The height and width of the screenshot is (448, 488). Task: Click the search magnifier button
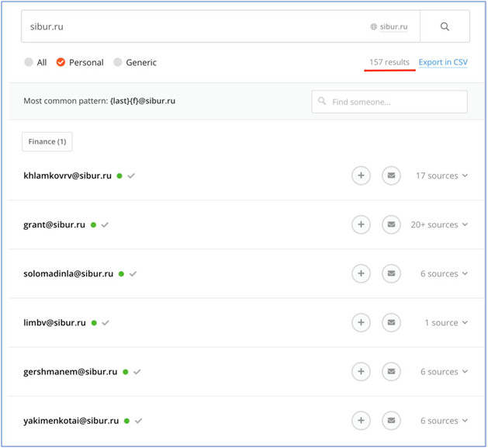445,26
